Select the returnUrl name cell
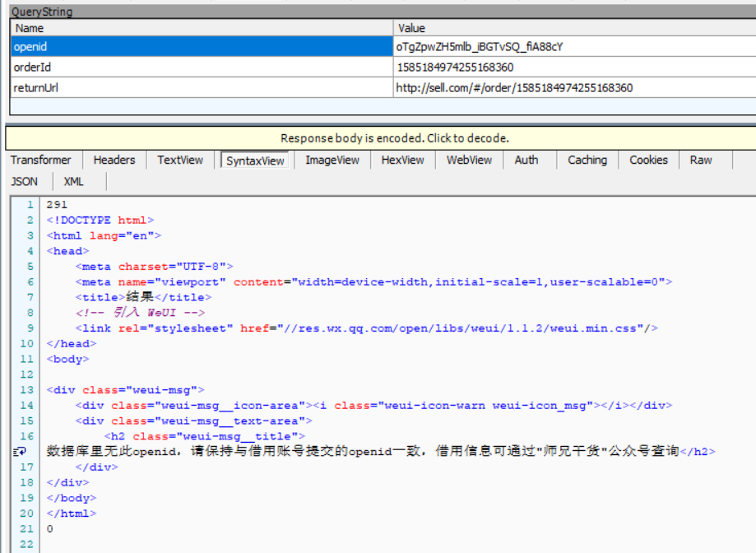Screen dimensions: 756x553 202,88
